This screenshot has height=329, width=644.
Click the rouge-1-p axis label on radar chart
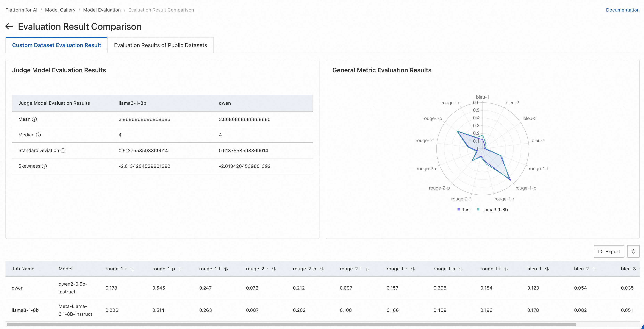pos(526,188)
